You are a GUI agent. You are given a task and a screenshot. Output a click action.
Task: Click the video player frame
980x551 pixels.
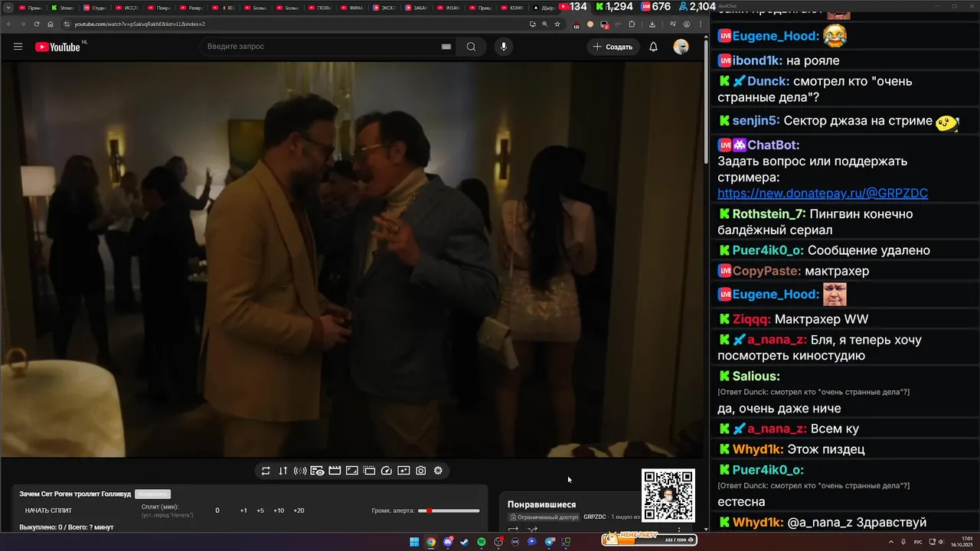point(352,259)
